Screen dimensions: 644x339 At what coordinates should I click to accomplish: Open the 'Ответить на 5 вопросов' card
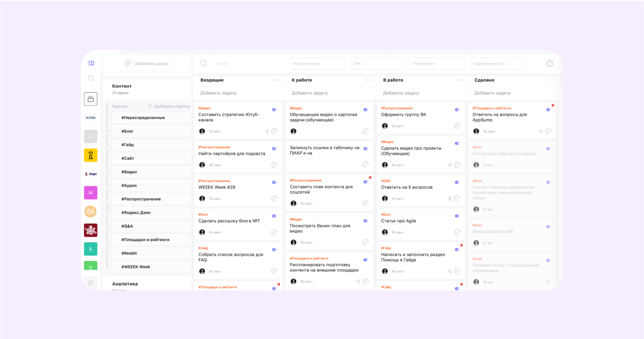pos(421,191)
